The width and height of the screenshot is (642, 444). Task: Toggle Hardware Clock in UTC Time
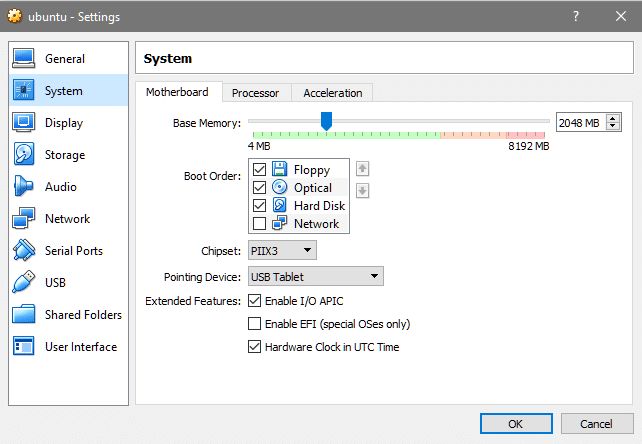[254, 347]
